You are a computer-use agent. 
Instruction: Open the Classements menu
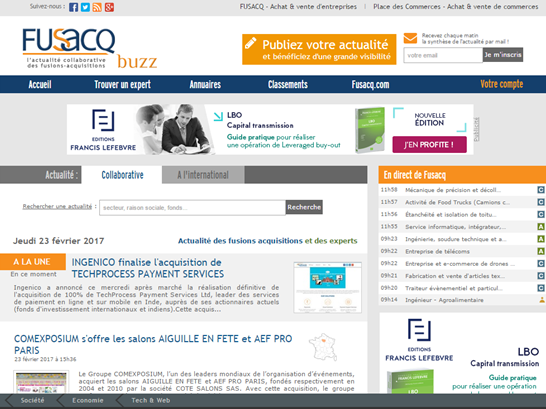[288, 84]
